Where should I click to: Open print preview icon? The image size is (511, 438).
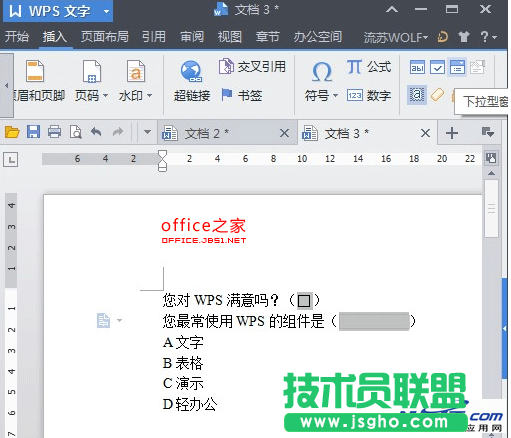point(76,132)
